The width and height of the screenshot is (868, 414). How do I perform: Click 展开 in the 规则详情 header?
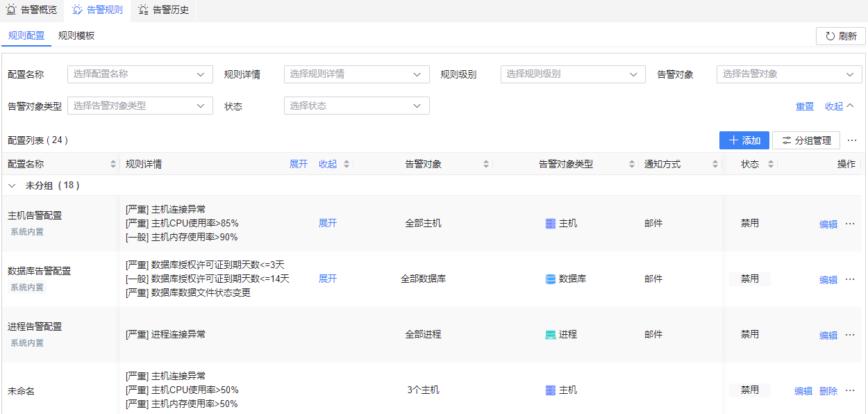[299, 165]
